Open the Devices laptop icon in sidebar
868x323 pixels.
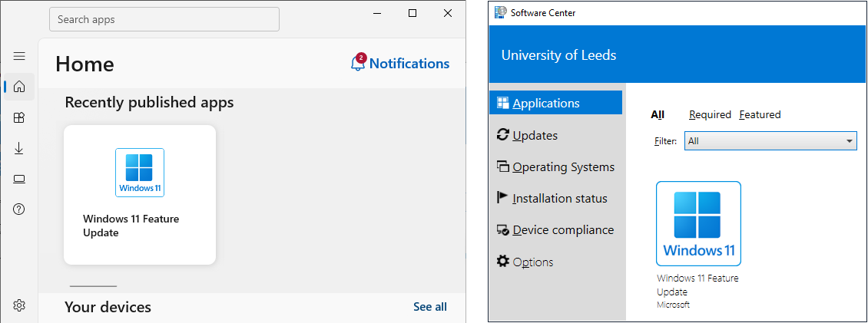pos(19,179)
